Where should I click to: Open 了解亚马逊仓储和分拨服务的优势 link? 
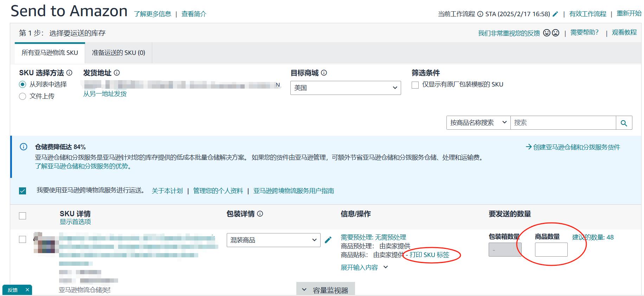[83, 166]
